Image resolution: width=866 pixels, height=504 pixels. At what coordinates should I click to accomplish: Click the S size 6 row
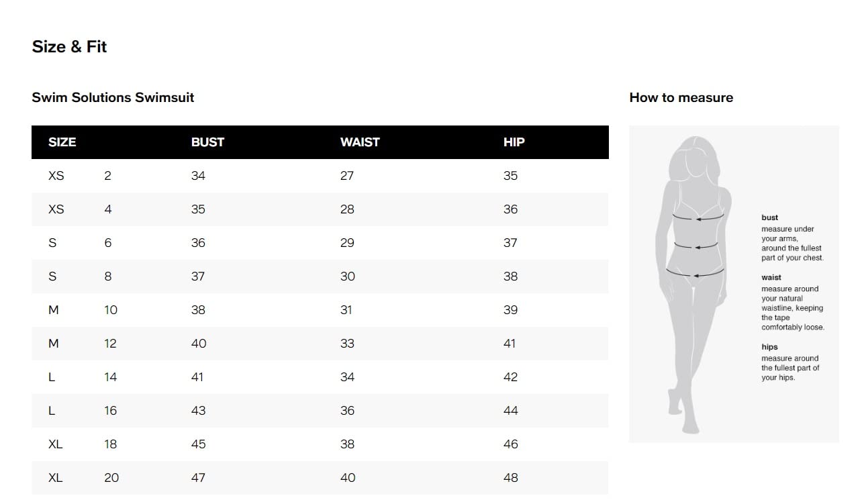click(x=320, y=243)
